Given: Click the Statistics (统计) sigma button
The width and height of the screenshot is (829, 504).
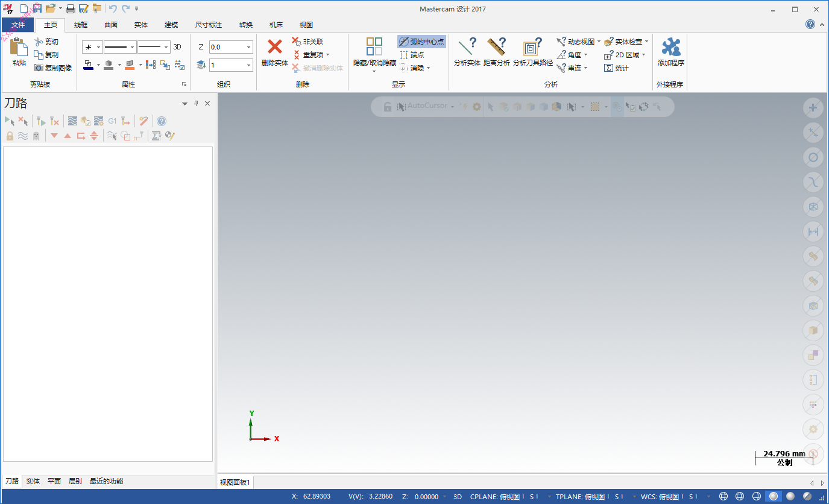Looking at the screenshot, I should pos(617,68).
